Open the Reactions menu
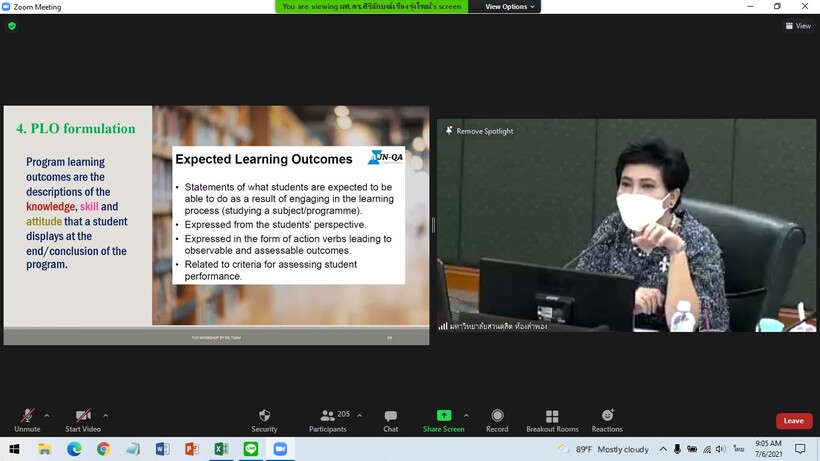The height and width of the screenshot is (461, 820). pos(606,419)
